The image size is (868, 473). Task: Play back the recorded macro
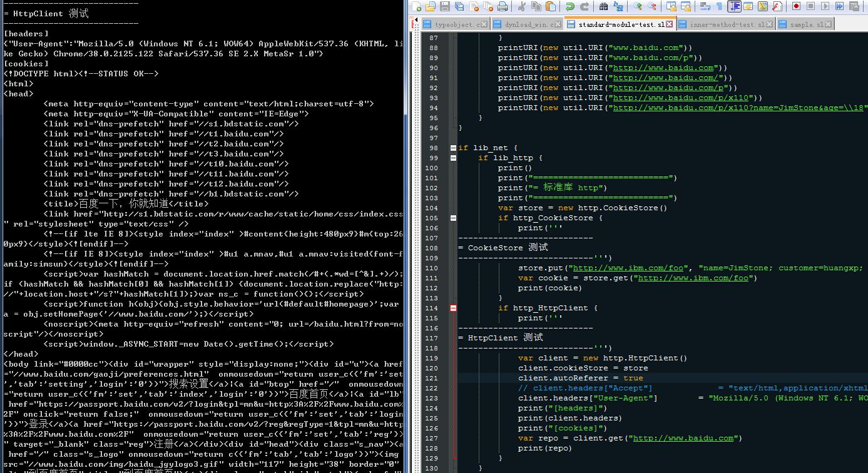point(825,6)
